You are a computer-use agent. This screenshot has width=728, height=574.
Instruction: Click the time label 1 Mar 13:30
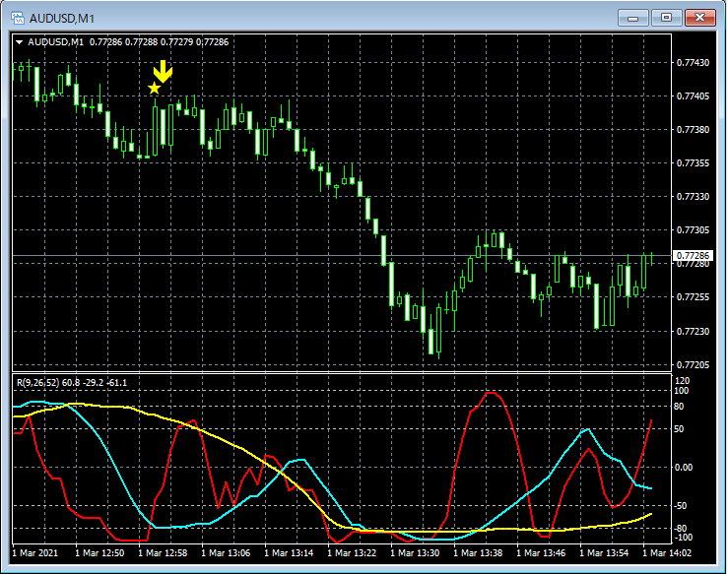(415, 553)
